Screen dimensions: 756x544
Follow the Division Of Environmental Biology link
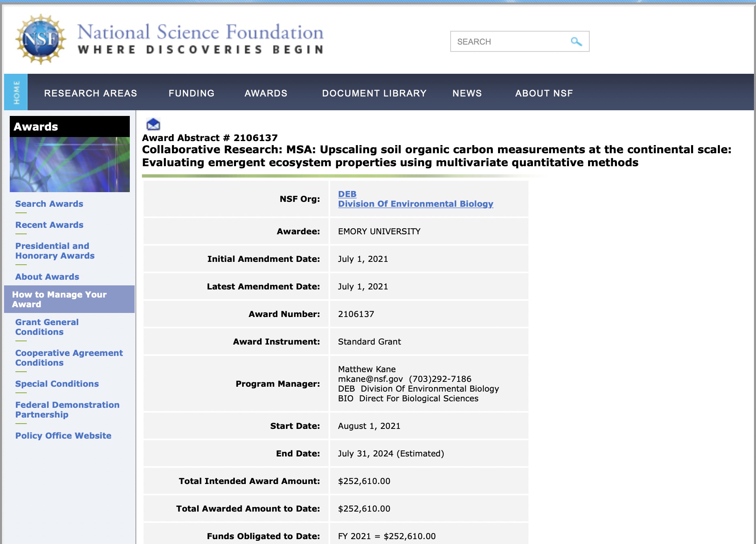tap(416, 204)
